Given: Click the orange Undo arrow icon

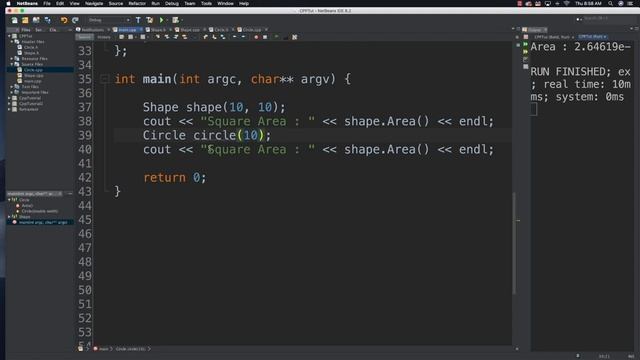Looking at the screenshot, I should 64,20.
